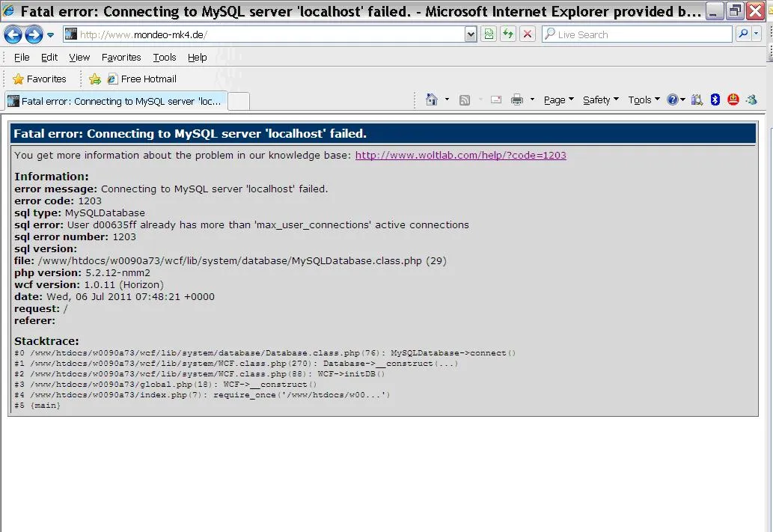
Task: Select the Fatal error page tab
Action: coord(116,101)
